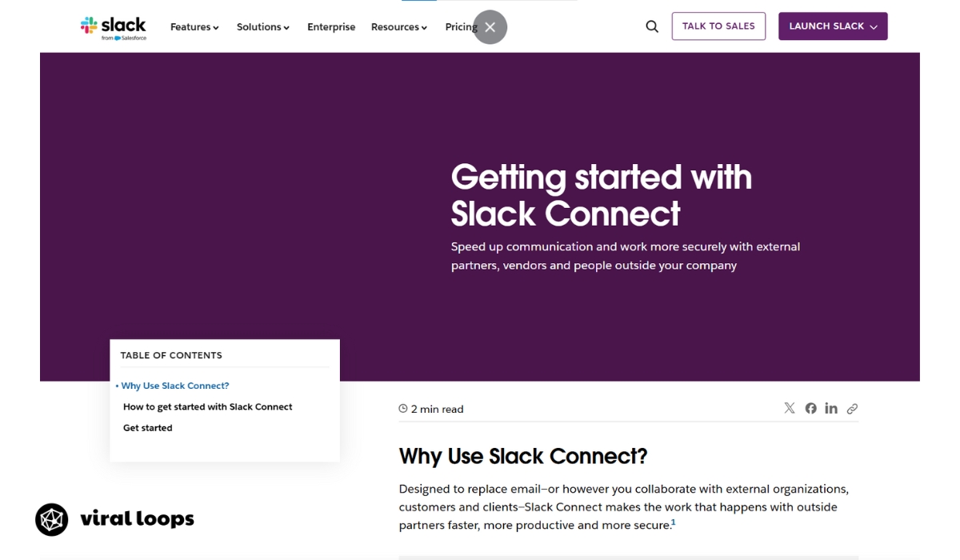The width and height of the screenshot is (960, 560).
Task: Share article on LinkedIn icon
Action: pos(831,408)
